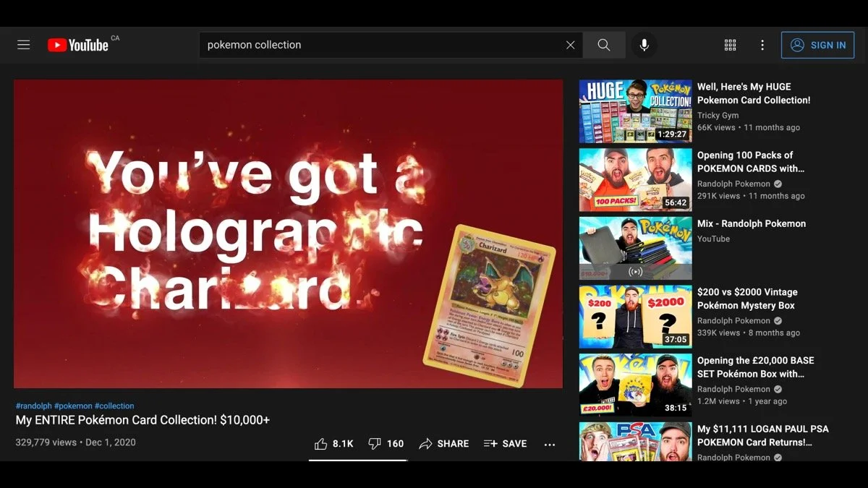Open $200 vs $2000 Mystery Box thumbnail
868x488 pixels.
tap(635, 317)
